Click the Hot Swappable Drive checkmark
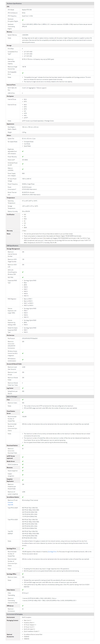 (23, 73)
